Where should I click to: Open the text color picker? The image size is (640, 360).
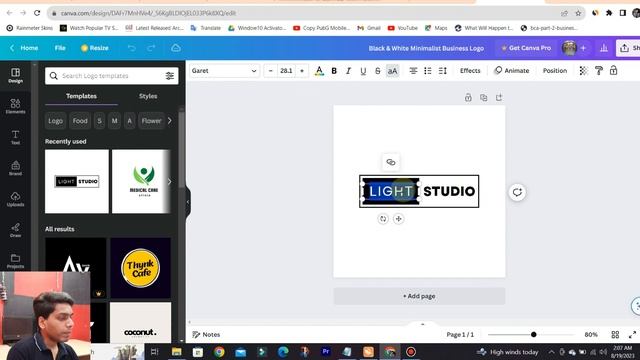click(319, 71)
